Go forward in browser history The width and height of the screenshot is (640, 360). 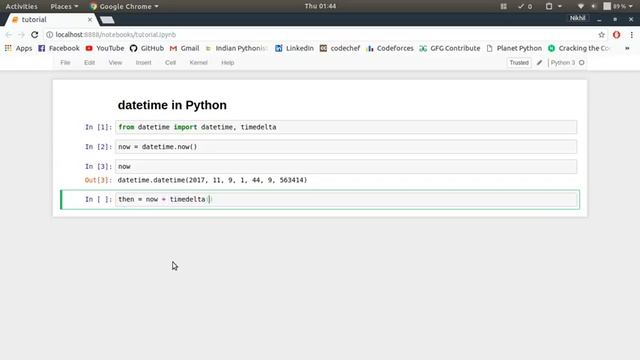(x=21, y=35)
